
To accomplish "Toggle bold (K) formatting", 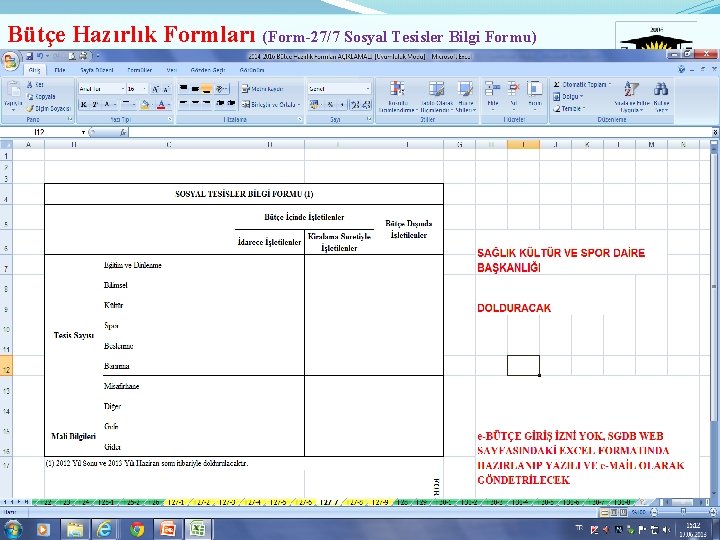I will 84,105.
